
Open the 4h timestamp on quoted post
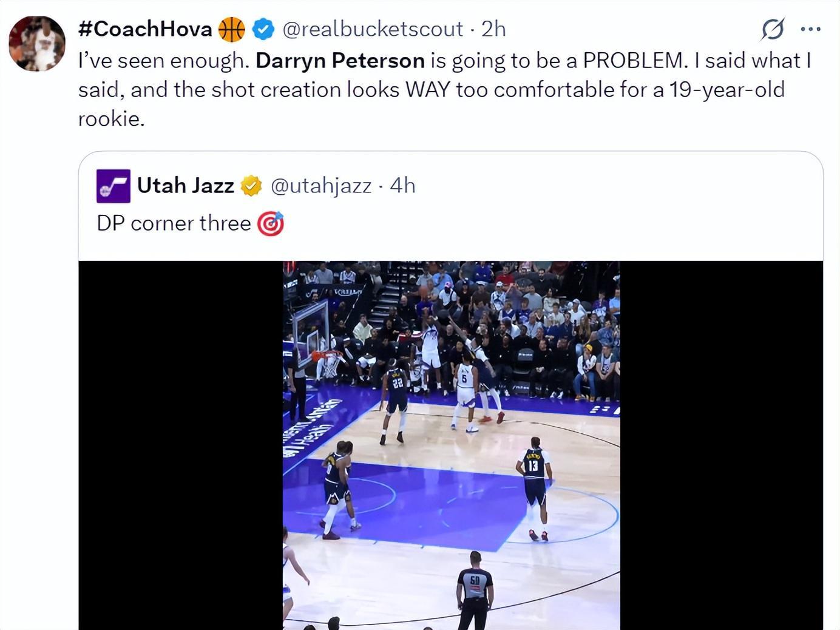[402, 185]
